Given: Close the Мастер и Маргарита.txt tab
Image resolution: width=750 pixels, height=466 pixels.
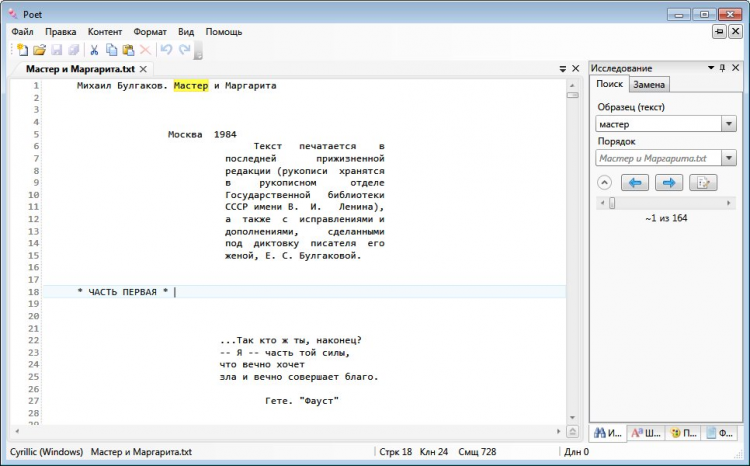Looking at the screenshot, I should (x=143, y=69).
